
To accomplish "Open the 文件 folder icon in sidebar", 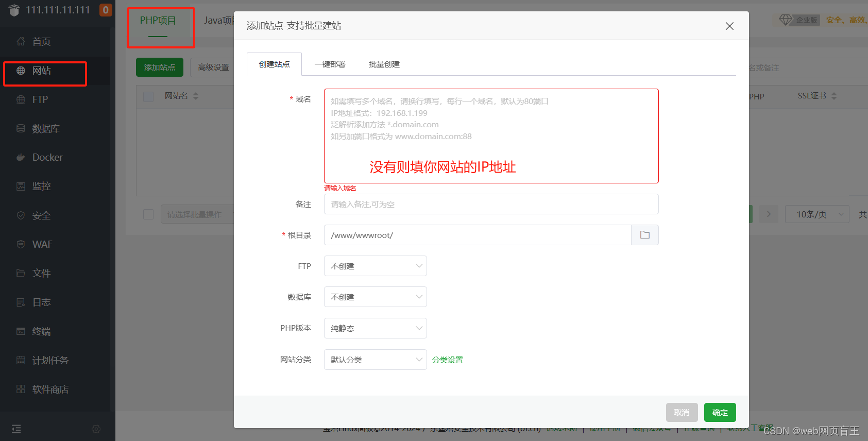I will [x=21, y=273].
